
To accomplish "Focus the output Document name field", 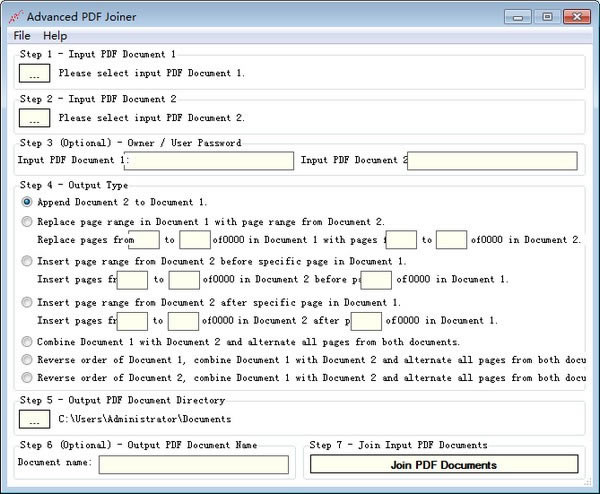I will pyautogui.click(x=193, y=464).
